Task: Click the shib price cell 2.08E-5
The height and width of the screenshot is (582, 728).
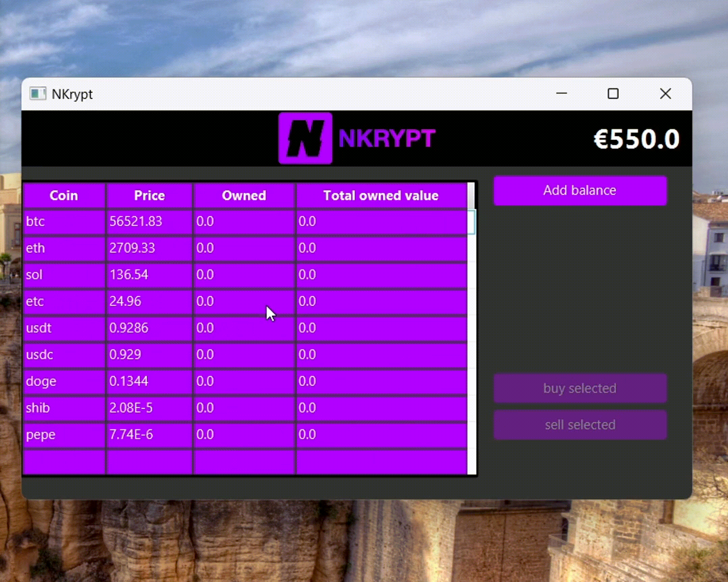Action: (x=148, y=408)
